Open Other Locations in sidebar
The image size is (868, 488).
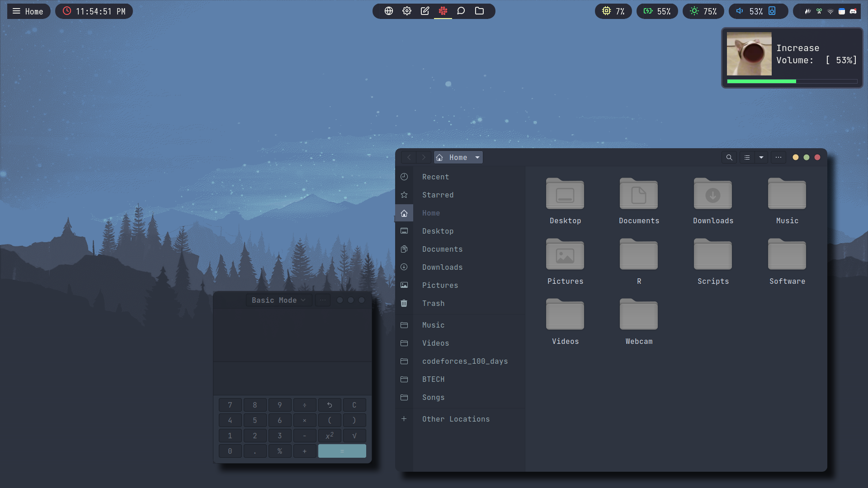click(x=456, y=419)
